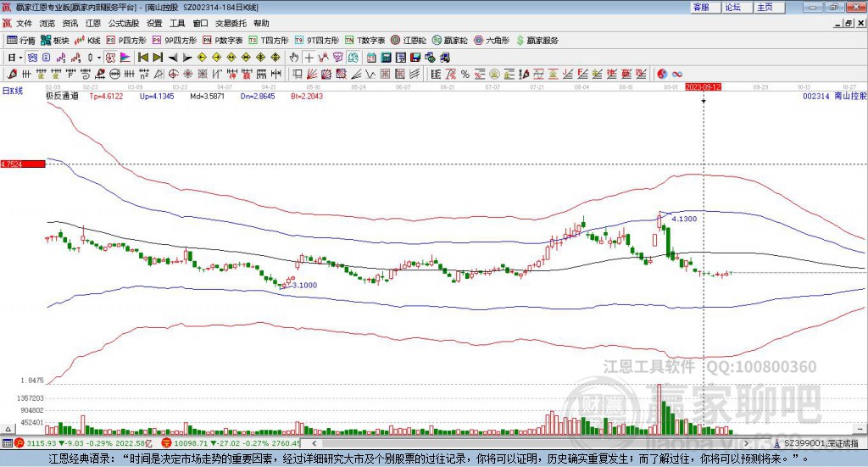
Task: Toggle the 权 adjustment button
Action: (x=110, y=58)
